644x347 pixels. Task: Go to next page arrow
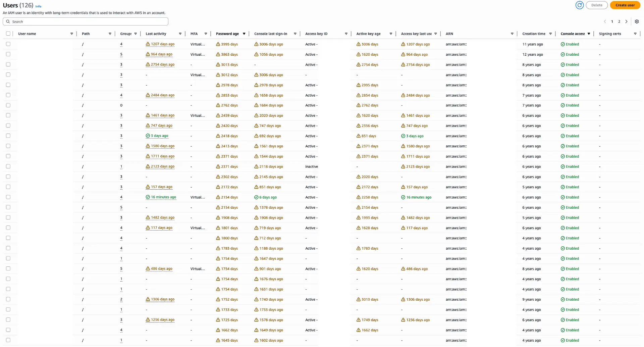(x=626, y=21)
